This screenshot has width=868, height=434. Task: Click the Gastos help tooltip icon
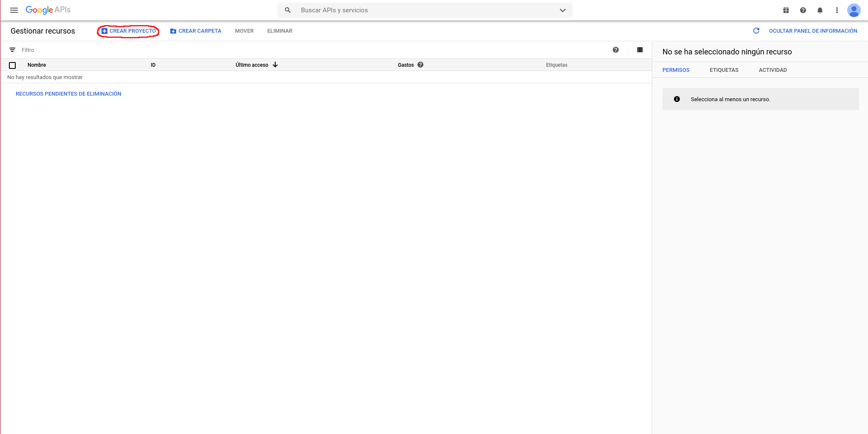point(420,65)
